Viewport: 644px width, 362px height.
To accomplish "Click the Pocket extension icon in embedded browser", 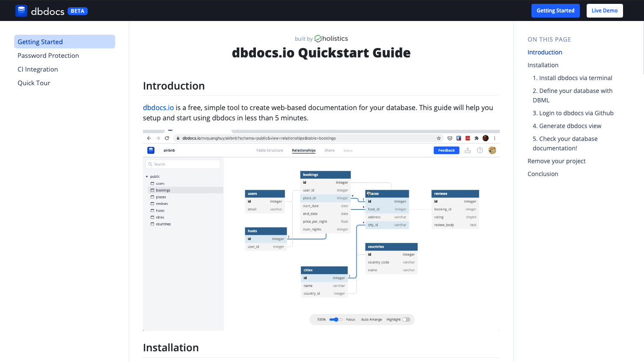I will click(450, 138).
